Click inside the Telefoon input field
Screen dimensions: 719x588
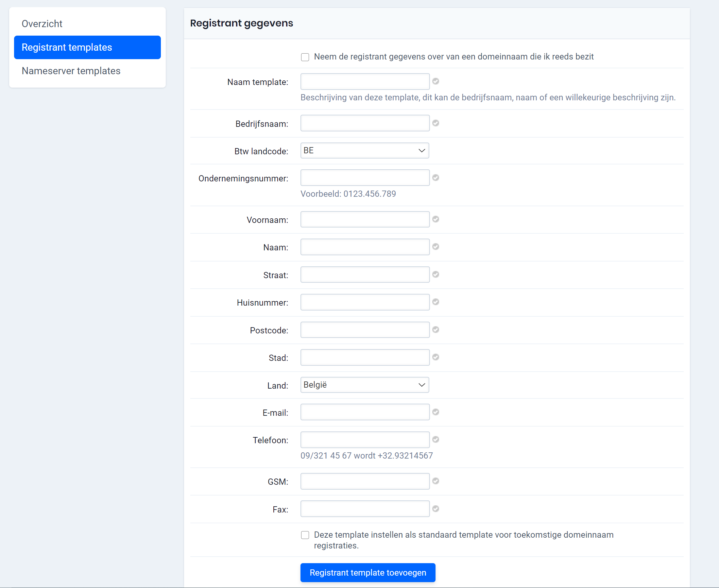[365, 440]
